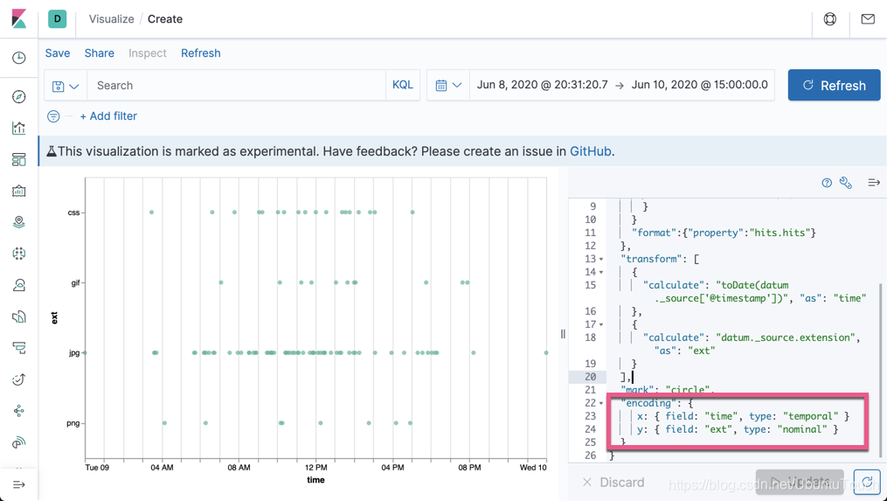Open the Share menu
The width and height of the screenshot is (887, 501).
pos(99,53)
